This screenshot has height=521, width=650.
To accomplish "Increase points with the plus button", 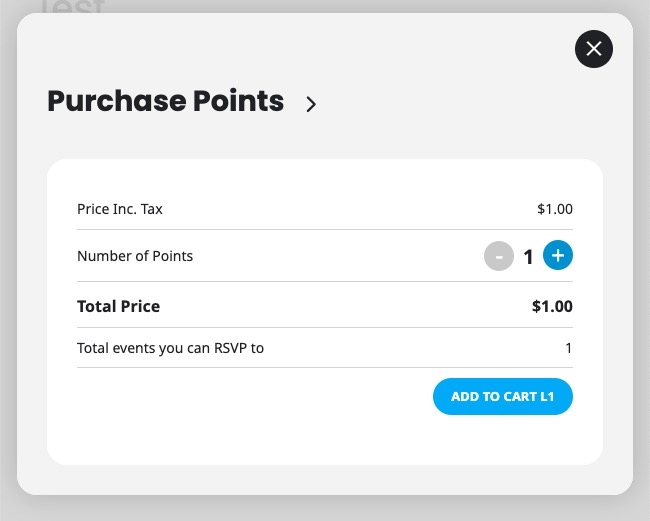I will point(558,256).
